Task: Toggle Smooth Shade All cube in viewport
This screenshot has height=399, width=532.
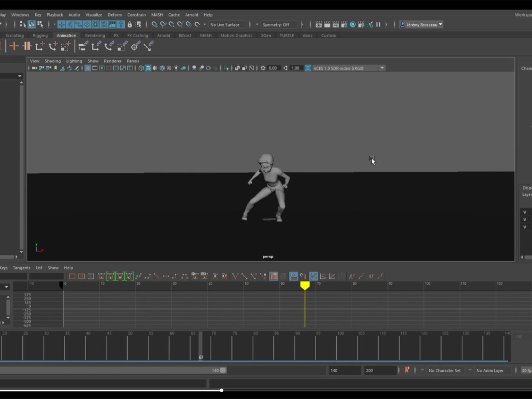Action: coord(148,68)
